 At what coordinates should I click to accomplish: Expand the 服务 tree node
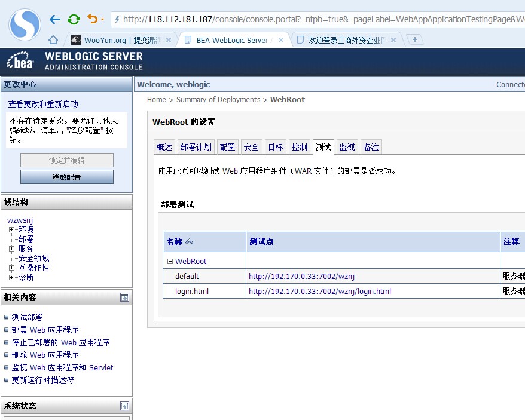pos(12,249)
